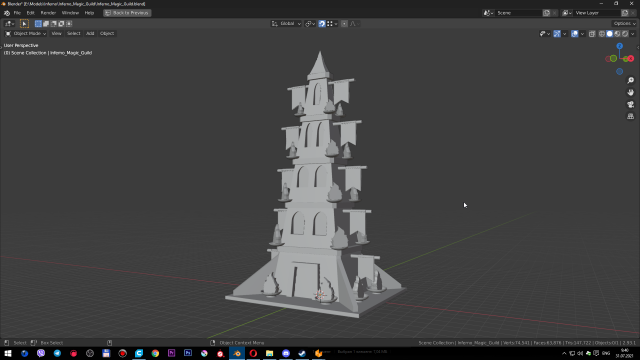Toggle snapping magnet icon
The height and width of the screenshot is (360, 640).
[x=322, y=24]
